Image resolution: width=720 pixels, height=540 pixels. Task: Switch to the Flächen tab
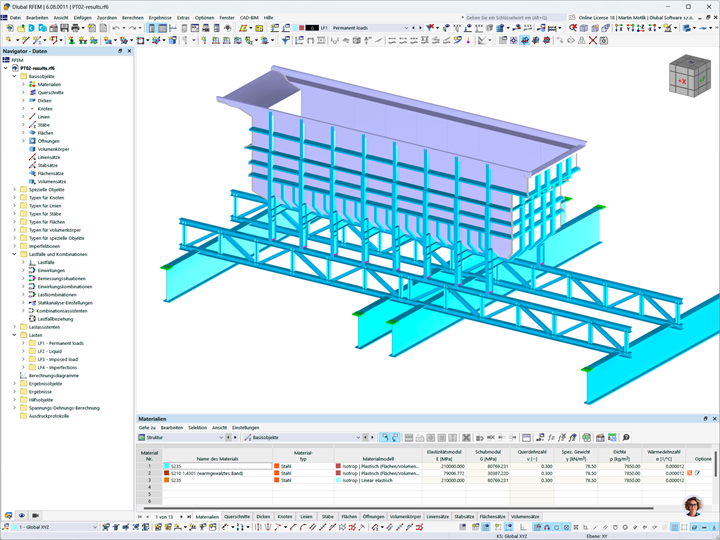coord(349,517)
